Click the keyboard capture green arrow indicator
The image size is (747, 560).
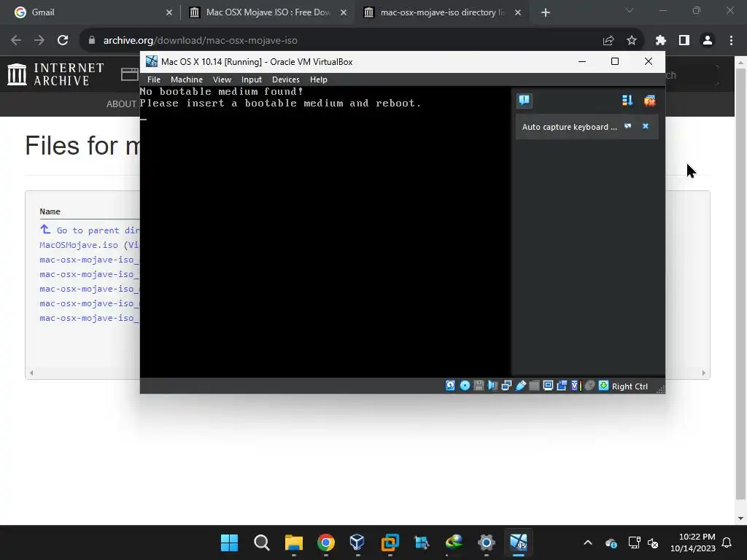(x=603, y=386)
